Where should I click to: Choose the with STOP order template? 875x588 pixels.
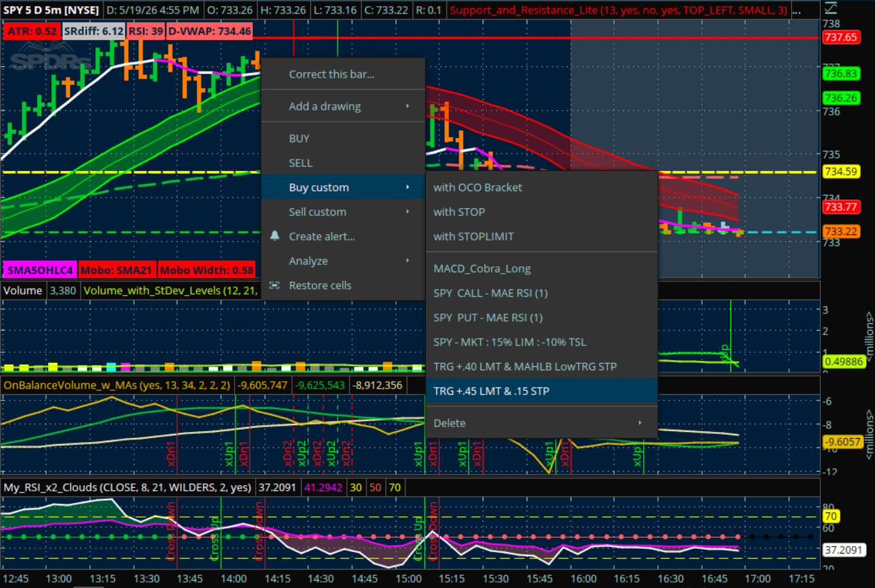542,212
